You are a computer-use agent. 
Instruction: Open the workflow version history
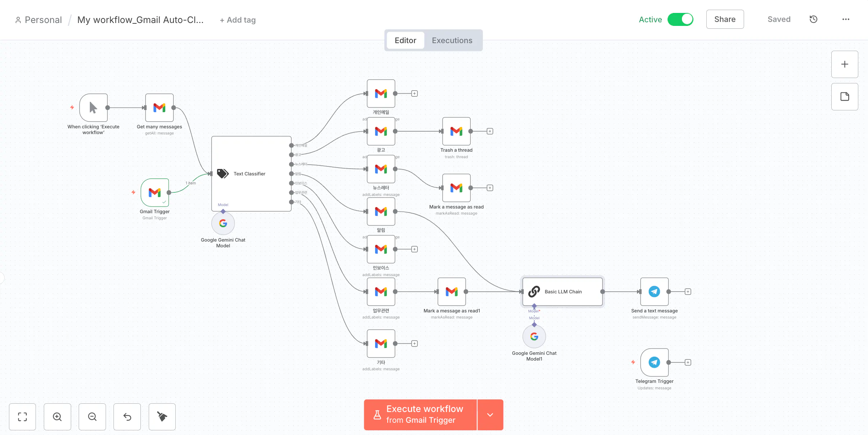[813, 19]
